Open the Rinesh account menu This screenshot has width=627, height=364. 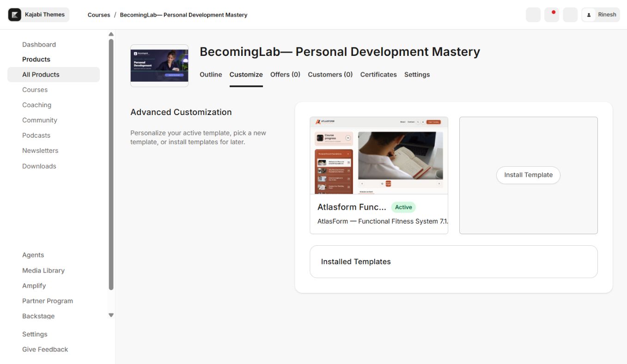coord(601,15)
